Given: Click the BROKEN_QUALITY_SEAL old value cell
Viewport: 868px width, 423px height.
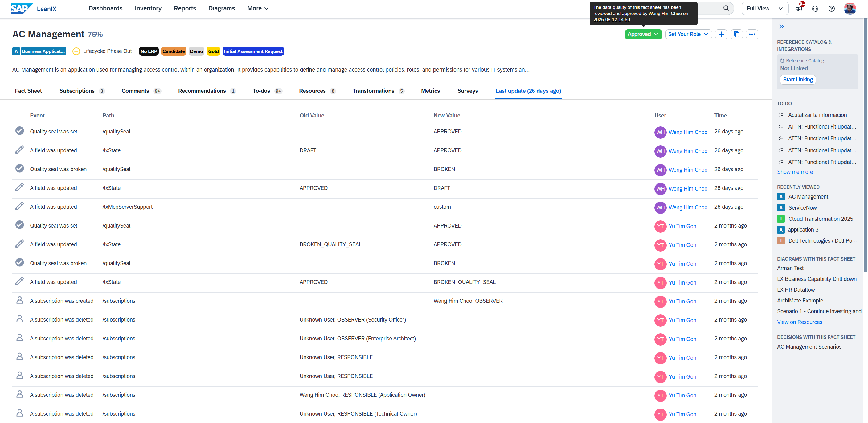Looking at the screenshot, I should tap(330, 244).
